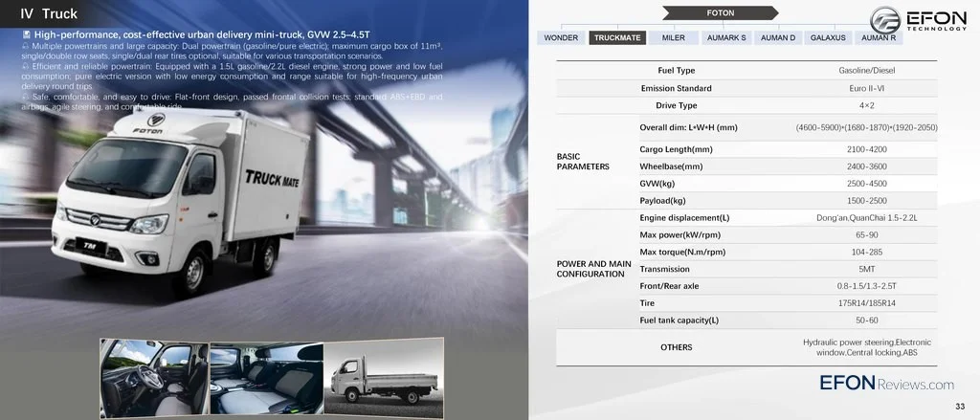Click the 'Wheelbase(mm)' label

(x=671, y=166)
